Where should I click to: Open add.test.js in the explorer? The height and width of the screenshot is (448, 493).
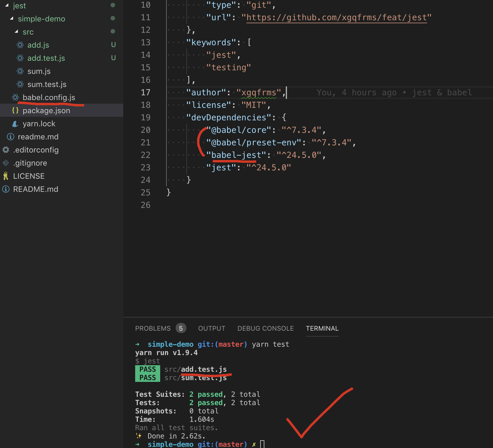46,58
